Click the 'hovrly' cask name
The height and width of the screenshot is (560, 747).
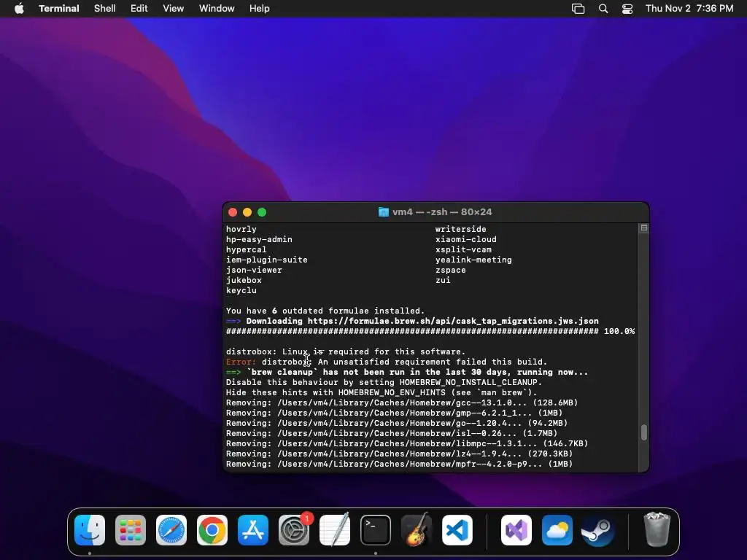(x=241, y=229)
